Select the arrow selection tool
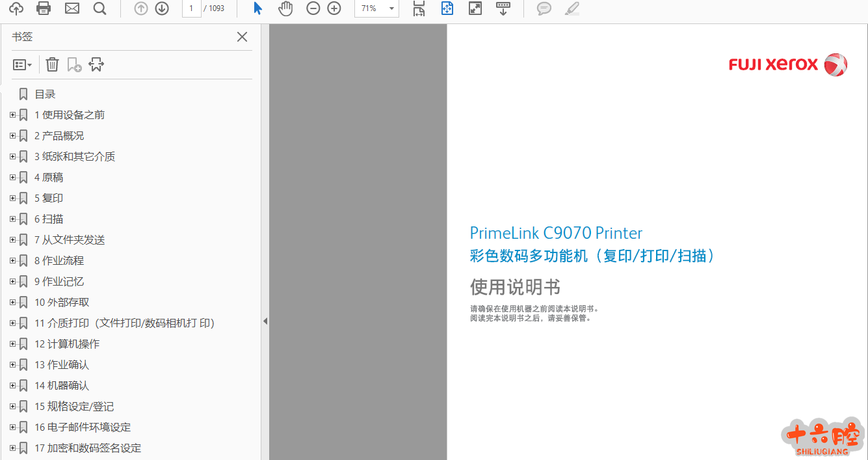This screenshot has height=460, width=868. click(x=258, y=8)
